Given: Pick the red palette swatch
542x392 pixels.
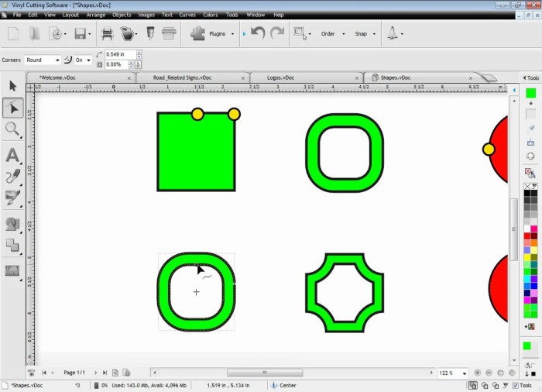Looking at the screenshot, I should point(527,236).
